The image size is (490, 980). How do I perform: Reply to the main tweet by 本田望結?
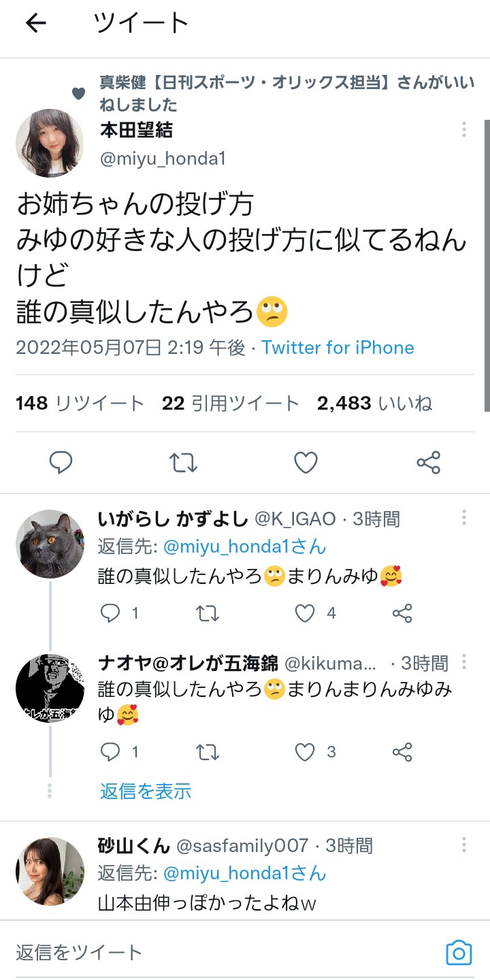(61, 463)
